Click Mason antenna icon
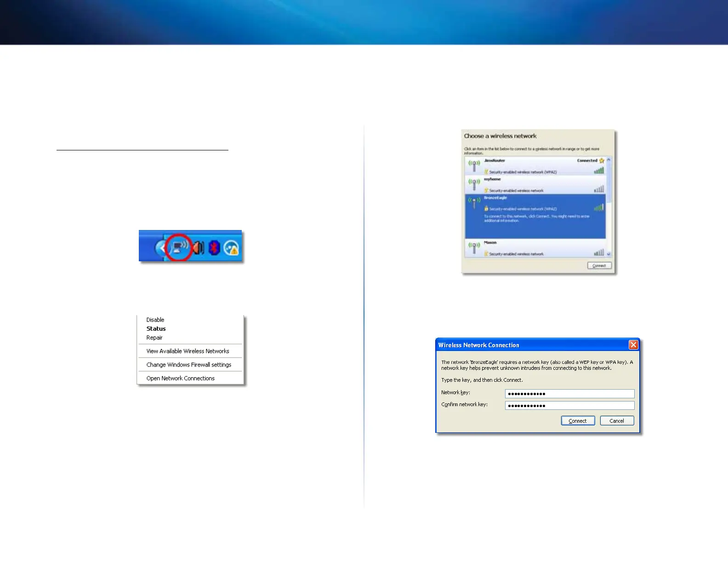Screen dimensions: 728x563 [474, 247]
